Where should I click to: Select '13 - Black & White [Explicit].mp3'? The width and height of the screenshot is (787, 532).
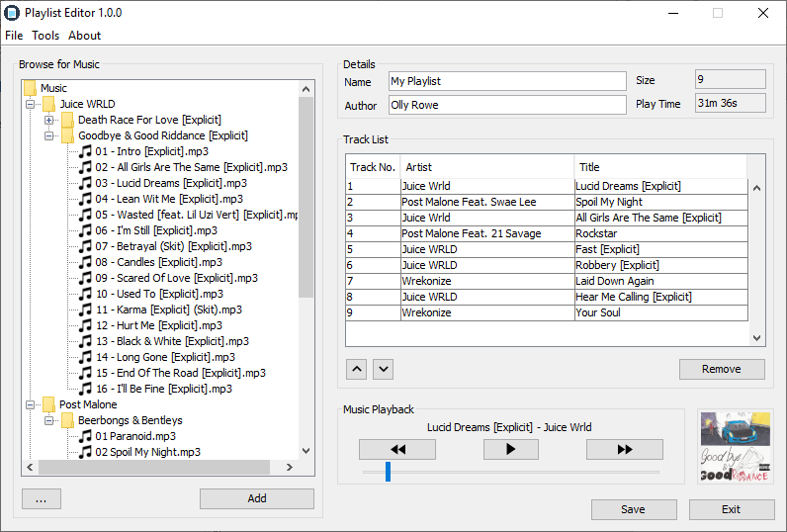click(x=172, y=341)
